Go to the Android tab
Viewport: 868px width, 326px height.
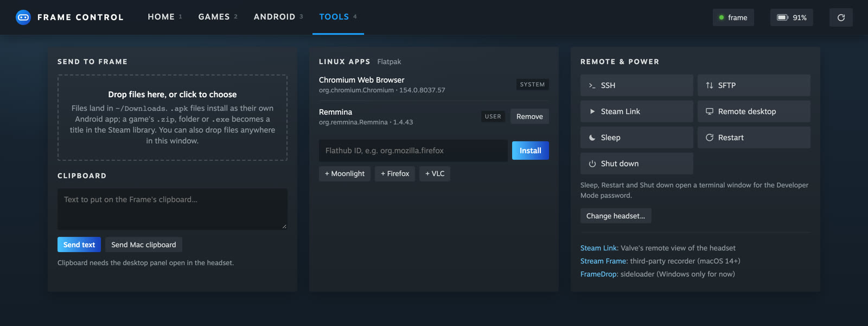(x=278, y=17)
